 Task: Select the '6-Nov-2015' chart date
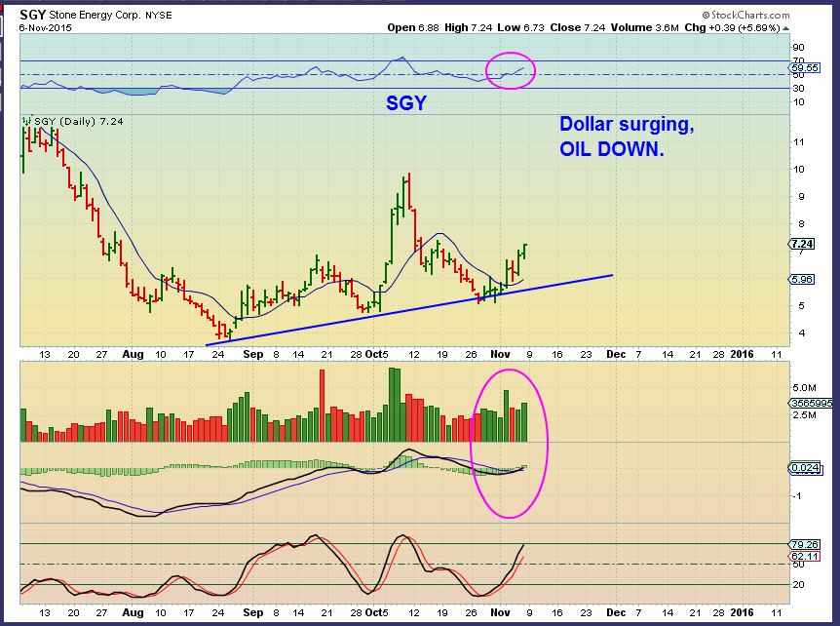click(x=46, y=28)
